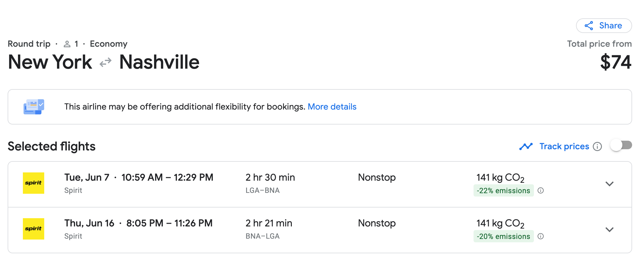
Task: Open the More details link
Action: 332,107
